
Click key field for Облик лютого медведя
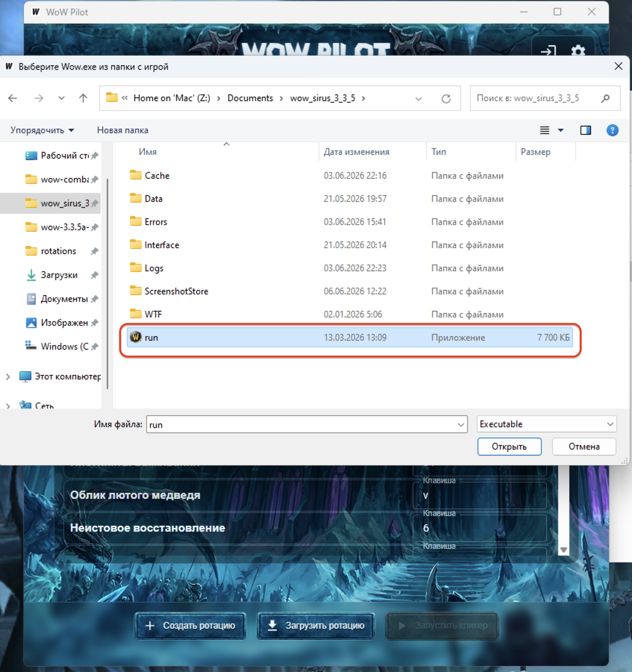tap(480, 495)
